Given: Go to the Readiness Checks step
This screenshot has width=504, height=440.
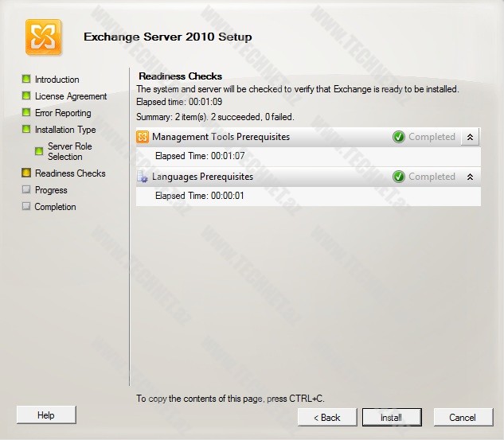Looking at the screenshot, I should coord(70,173).
